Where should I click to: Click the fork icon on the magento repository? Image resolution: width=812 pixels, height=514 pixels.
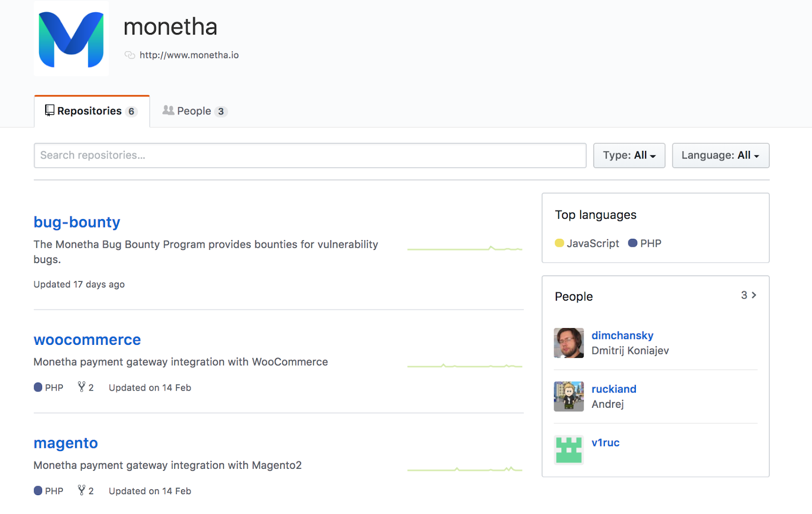pyautogui.click(x=81, y=490)
